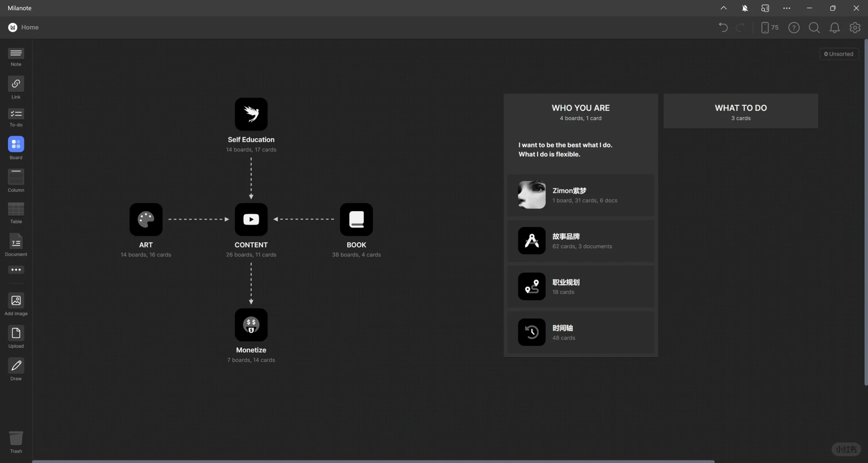Click the horizontal scrollbar at the bottom
The image size is (868, 463).
[x=373, y=461]
